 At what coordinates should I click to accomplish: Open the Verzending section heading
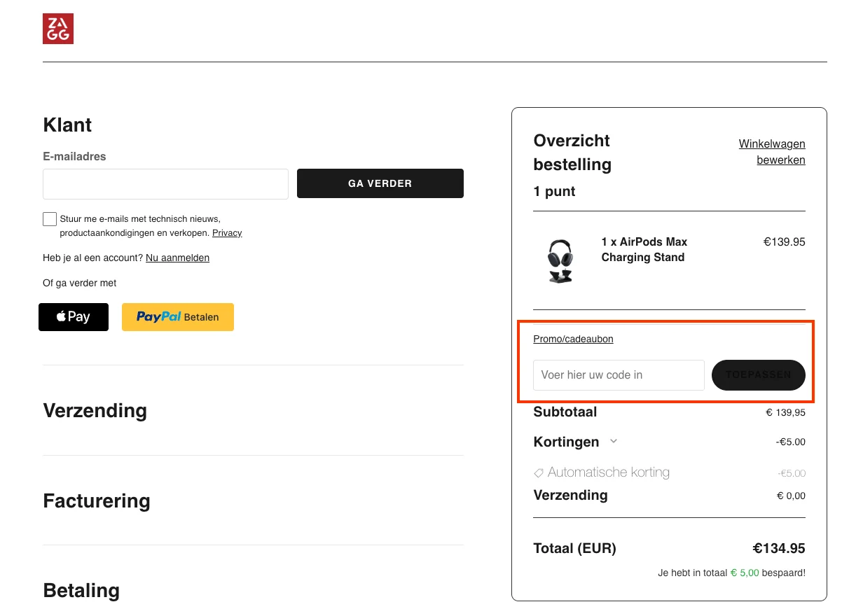click(x=95, y=410)
